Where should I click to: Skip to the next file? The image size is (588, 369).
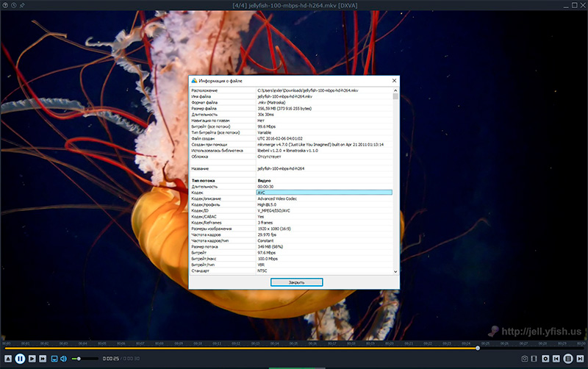(579, 358)
